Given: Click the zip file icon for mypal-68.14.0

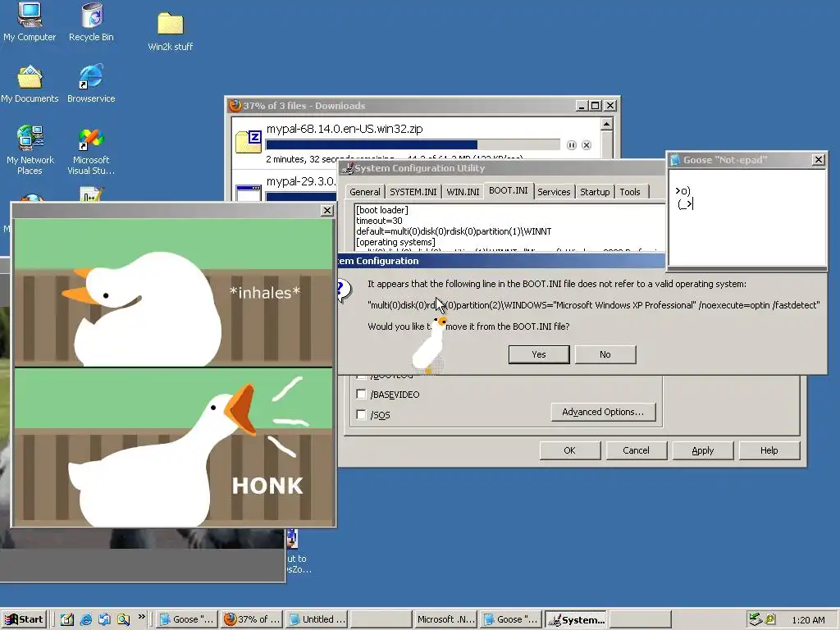Looking at the screenshot, I should (x=249, y=141).
